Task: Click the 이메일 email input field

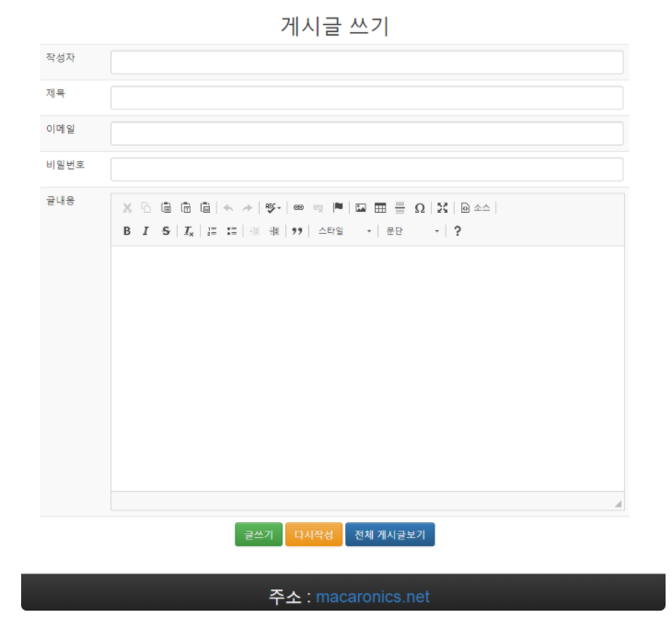Action: pyautogui.click(x=367, y=134)
